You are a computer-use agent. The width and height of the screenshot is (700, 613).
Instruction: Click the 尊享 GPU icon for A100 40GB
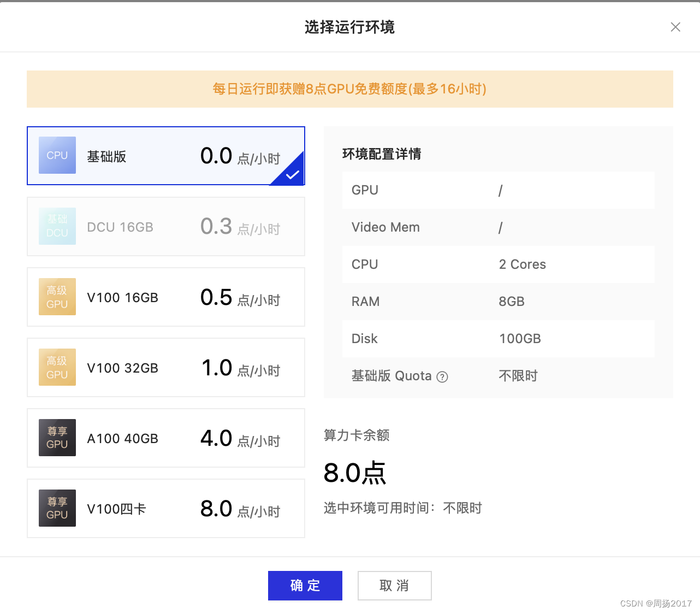[57, 438]
